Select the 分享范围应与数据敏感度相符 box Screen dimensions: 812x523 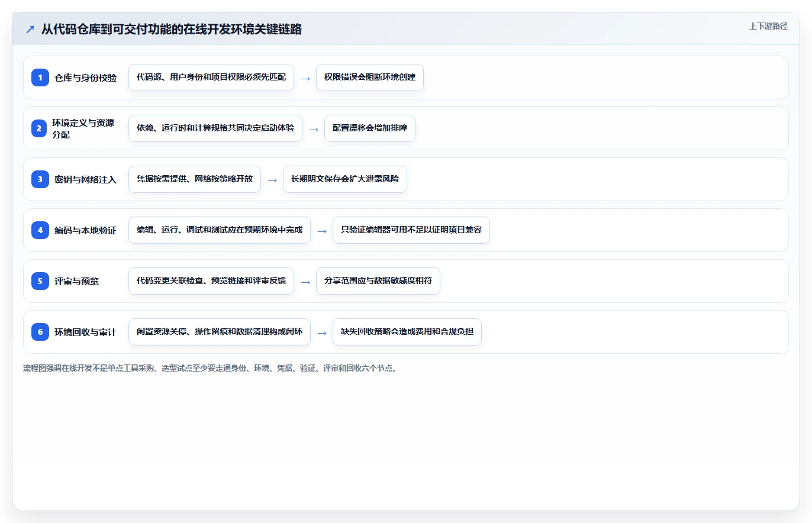(x=378, y=281)
